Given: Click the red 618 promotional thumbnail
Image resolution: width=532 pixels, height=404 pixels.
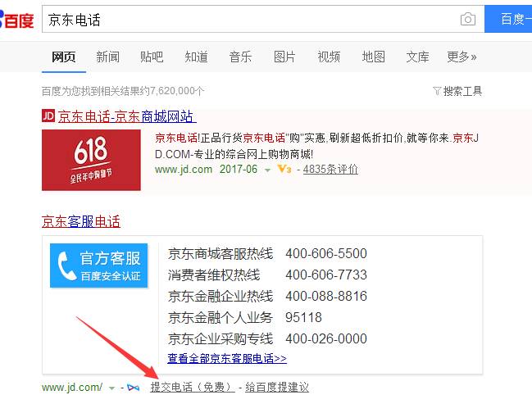Looking at the screenshot, I should (x=91, y=160).
